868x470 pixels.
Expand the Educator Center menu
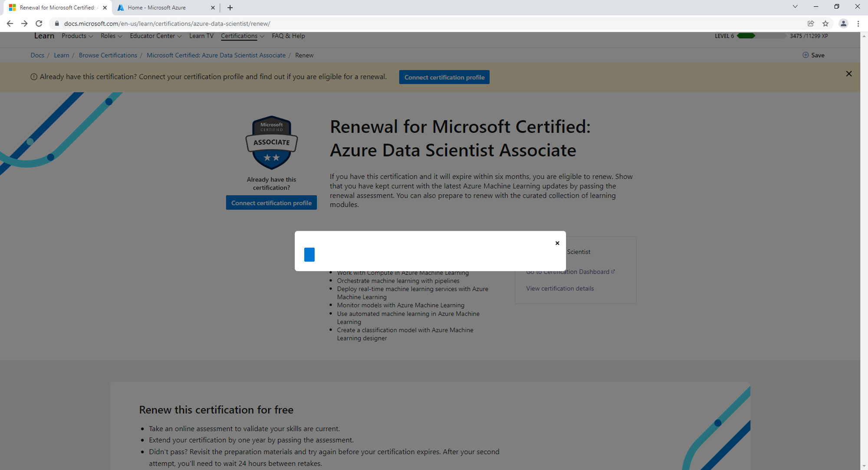[x=155, y=36]
